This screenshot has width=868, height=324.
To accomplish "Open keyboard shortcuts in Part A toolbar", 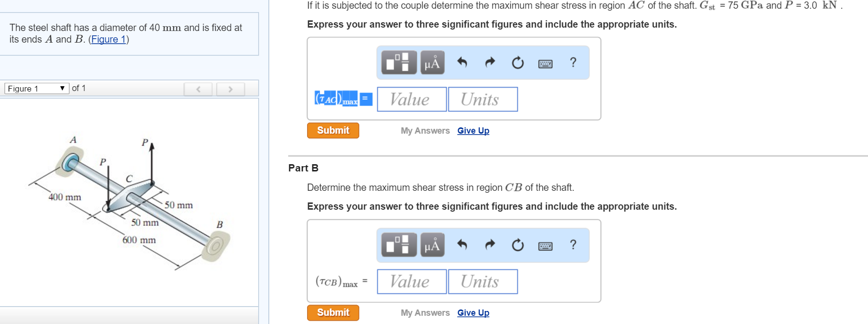I will tap(545, 63).
